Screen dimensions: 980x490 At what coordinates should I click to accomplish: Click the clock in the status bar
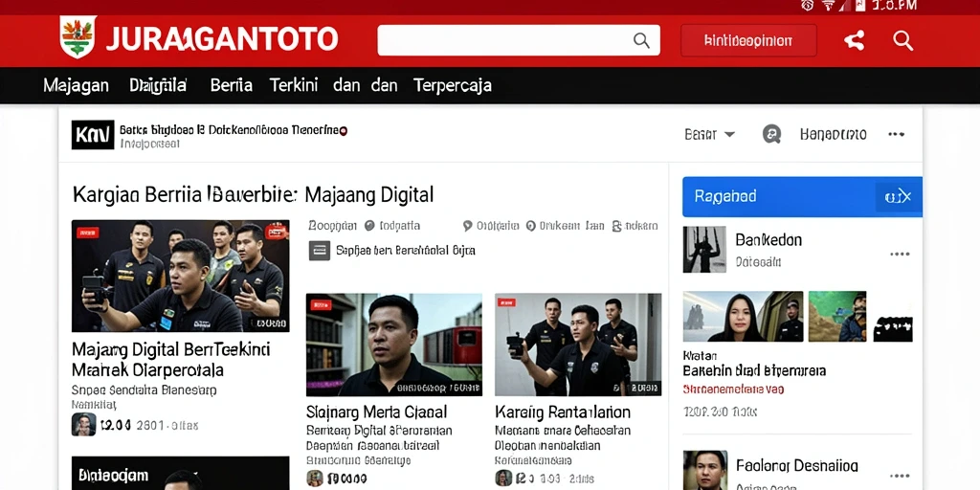point(894,6)
